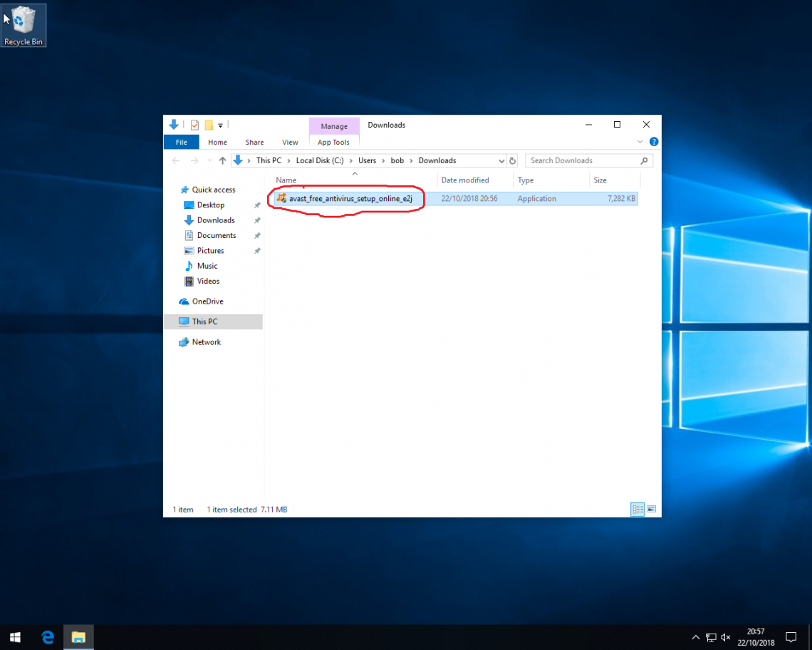Viewport: 812px width, 650px height.
Task: Open Videos in the navigation pane
Action: [208, 281]
